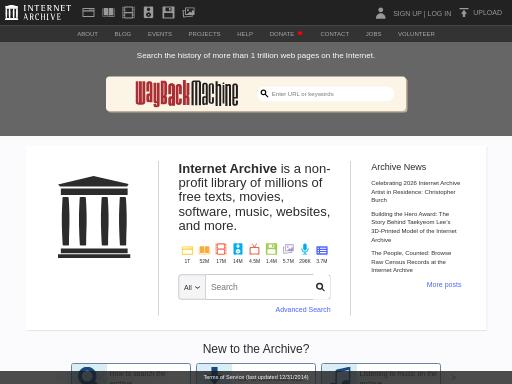Open the 1.4M software collection icon

click(x=271, y=249)
